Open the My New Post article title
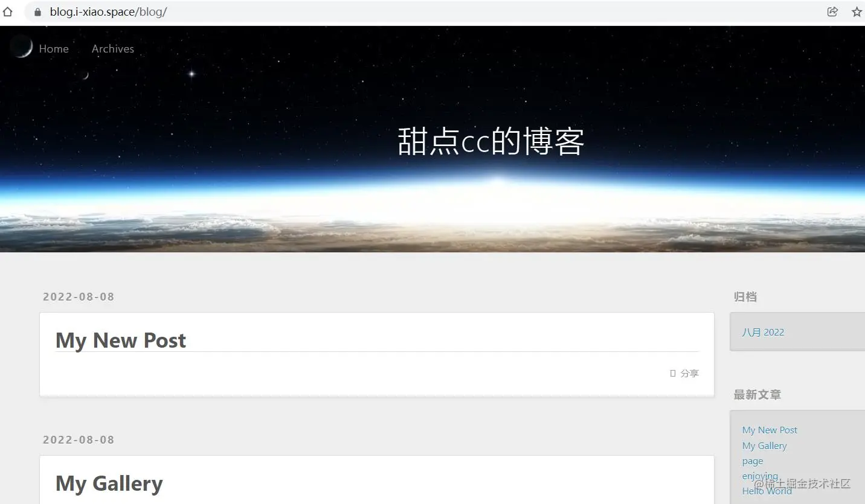 [121, 340]
